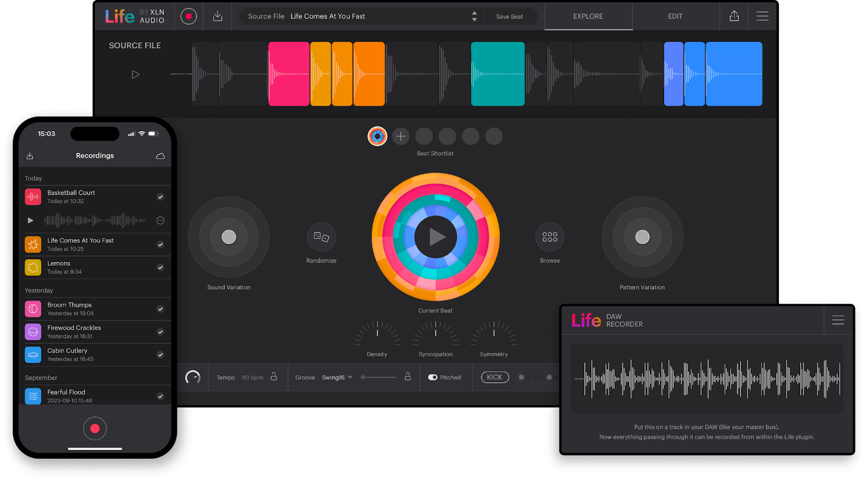Tap the Firewood Crackles purple icon
Screen dimensions: 868x482
pos(33,332)
